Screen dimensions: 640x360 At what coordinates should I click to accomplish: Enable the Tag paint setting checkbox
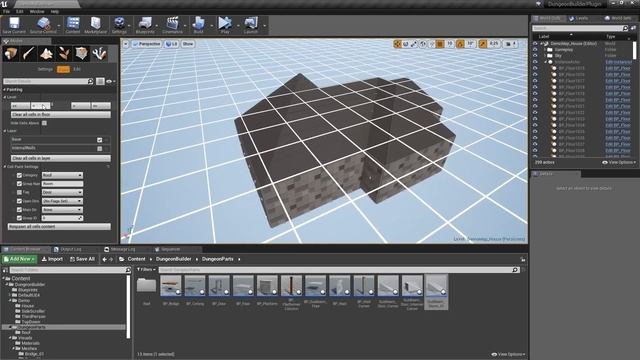(19, 192)
